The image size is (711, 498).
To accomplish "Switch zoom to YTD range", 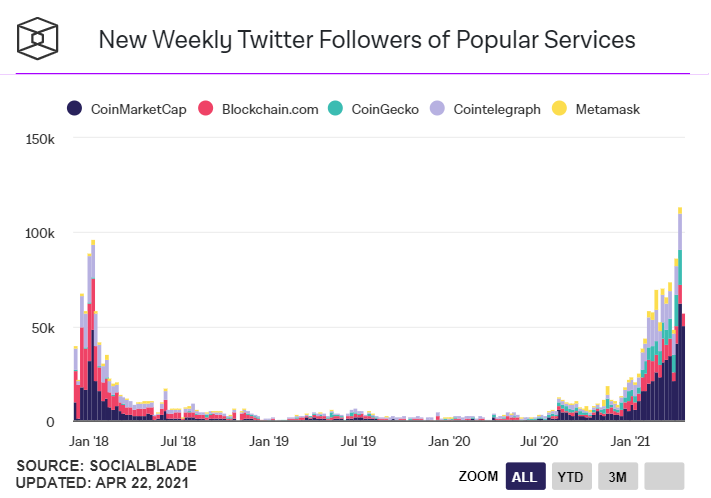I will [571, 476].
